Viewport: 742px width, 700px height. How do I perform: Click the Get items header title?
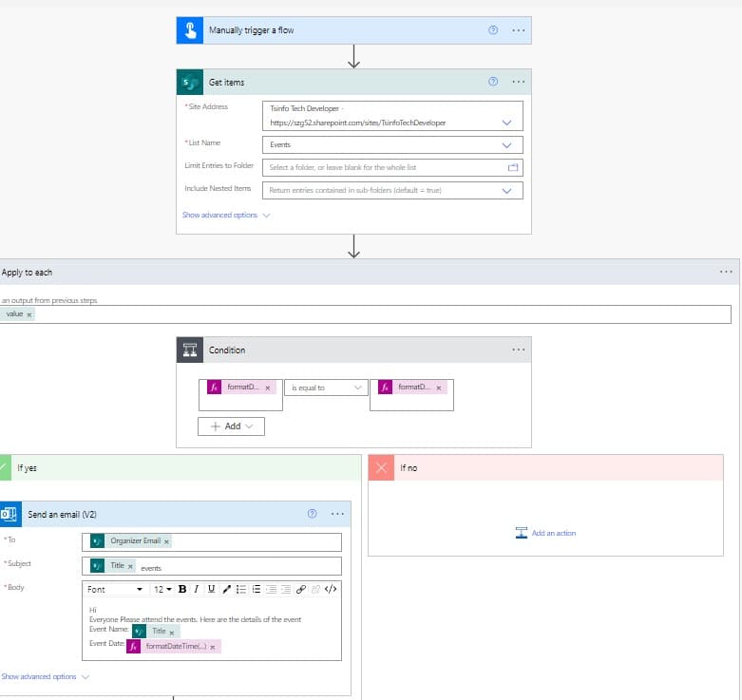226,83
